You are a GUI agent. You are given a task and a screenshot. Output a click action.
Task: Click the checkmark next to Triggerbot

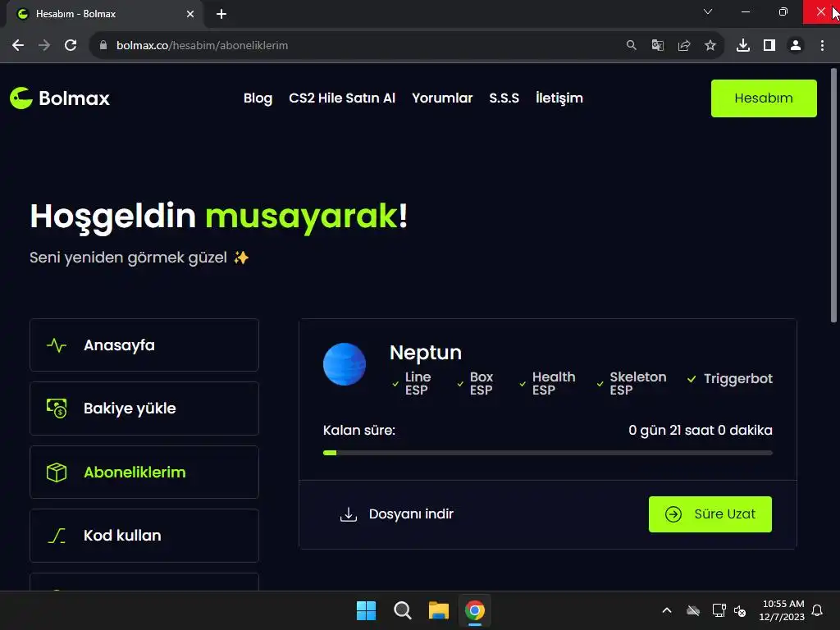pyautogui.click(x=692, y=379)
